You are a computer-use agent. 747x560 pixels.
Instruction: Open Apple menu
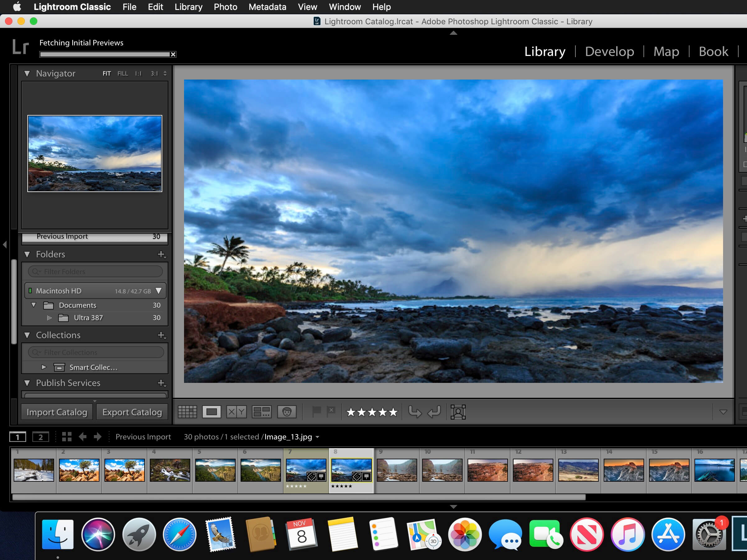tap(17, 7)
